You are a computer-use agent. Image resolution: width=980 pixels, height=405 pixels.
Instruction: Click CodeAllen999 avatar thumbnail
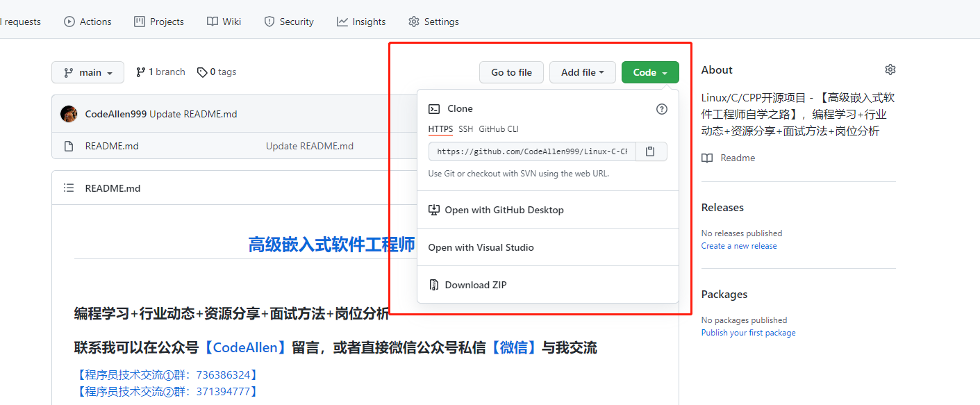point(69,114)
